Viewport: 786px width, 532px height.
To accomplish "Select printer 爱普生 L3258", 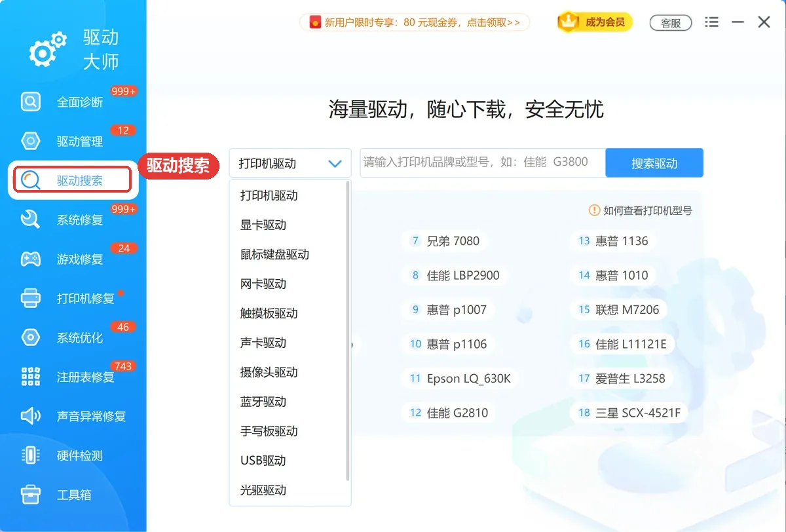I will (x=622, y=378).
